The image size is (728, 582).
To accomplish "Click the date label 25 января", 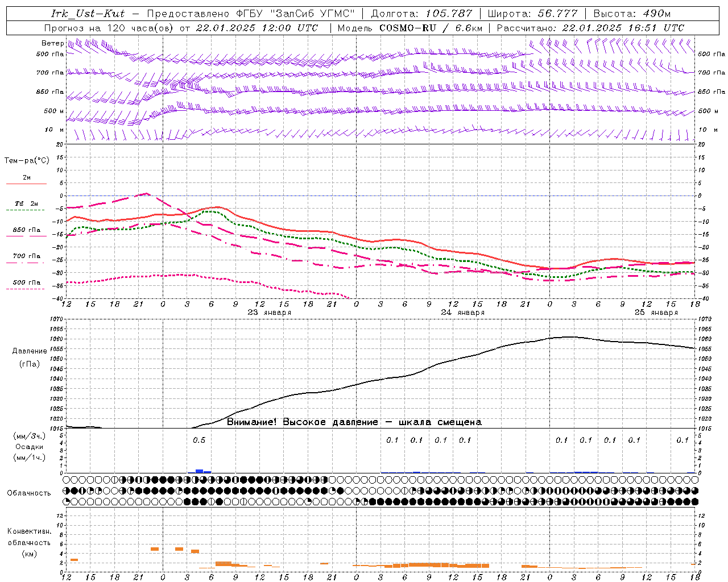I will click(656, 313).
